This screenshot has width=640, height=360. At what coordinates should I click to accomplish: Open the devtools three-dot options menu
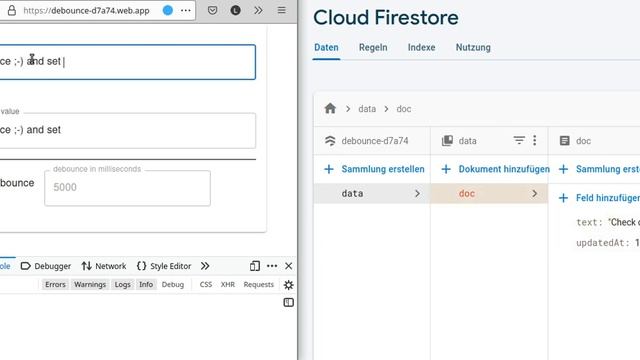click(272, 266)
